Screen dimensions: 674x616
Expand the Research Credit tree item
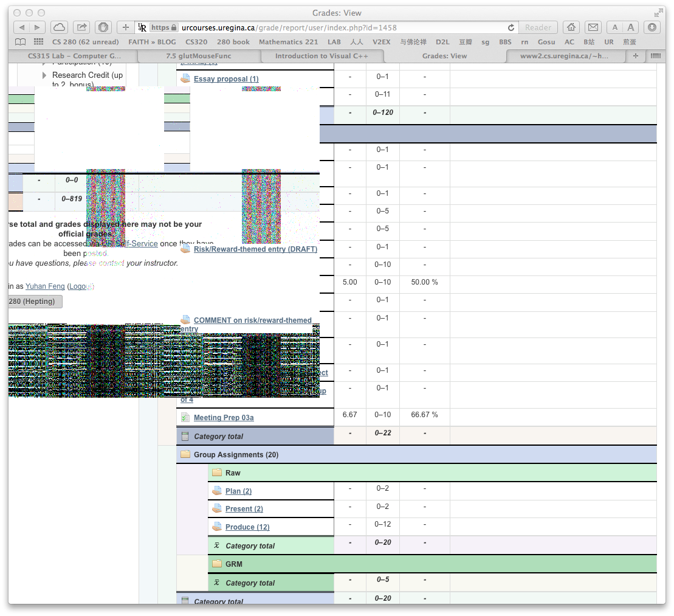coord(44,75)
